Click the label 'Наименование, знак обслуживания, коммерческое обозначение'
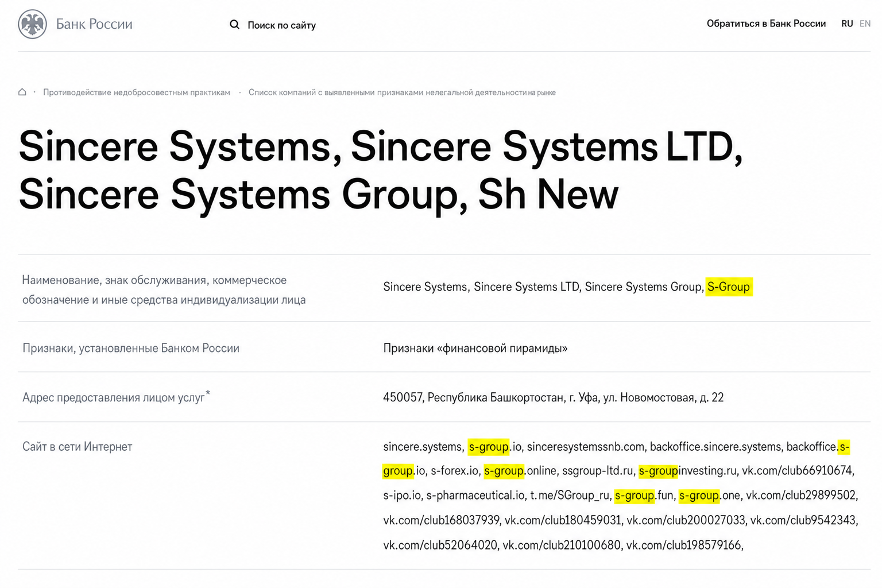The height and width of the screenshot is (588, 882). tap(164, 290)
